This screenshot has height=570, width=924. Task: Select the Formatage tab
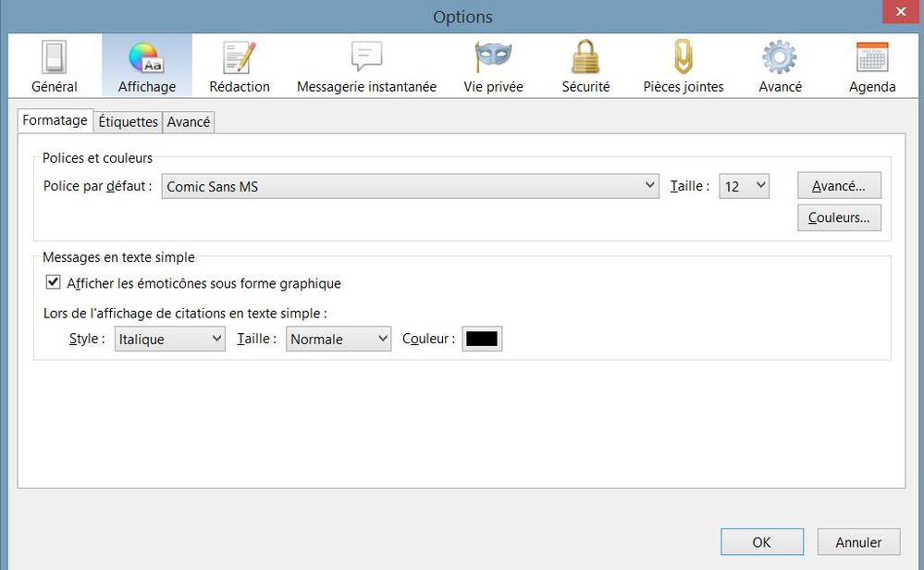click(x=55, y=120)
